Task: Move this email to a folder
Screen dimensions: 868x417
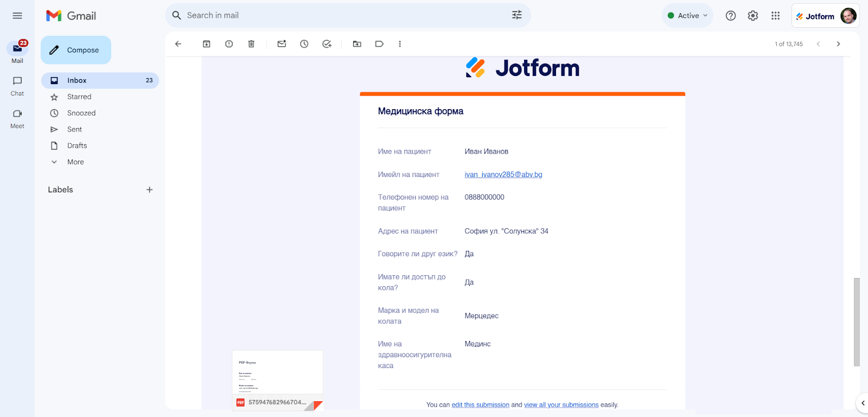Action: pos(357,44)
